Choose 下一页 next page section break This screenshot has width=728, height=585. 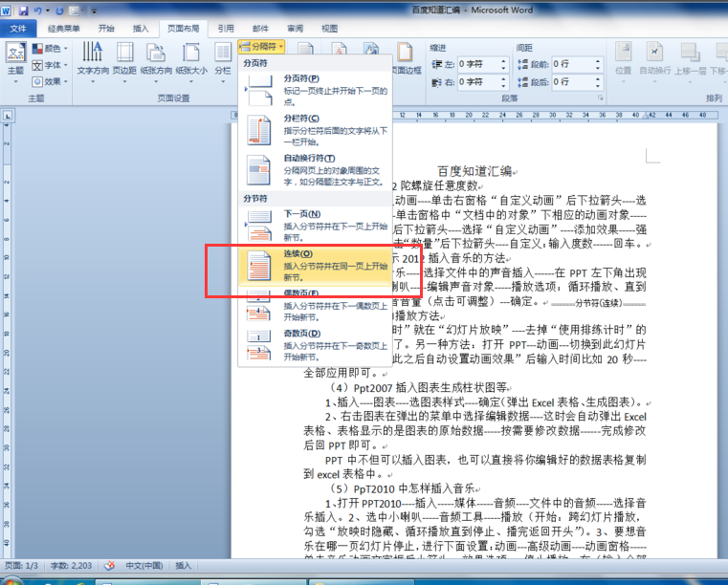point(315,226)
